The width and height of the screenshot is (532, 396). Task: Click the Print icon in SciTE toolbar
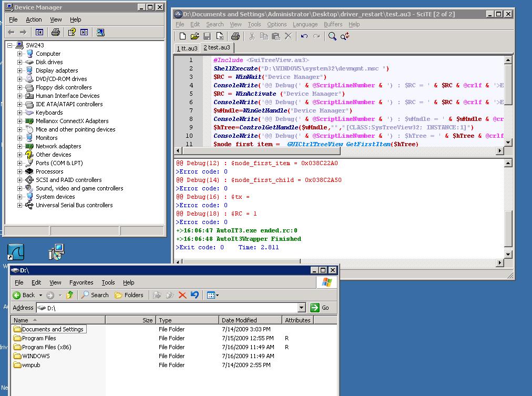(235, 36)
